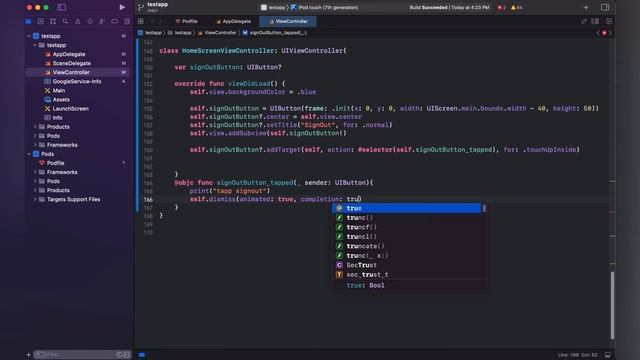The image size is (640, 360).
Task: Open the Source Control navigator
Action: [x=40, y=21]
